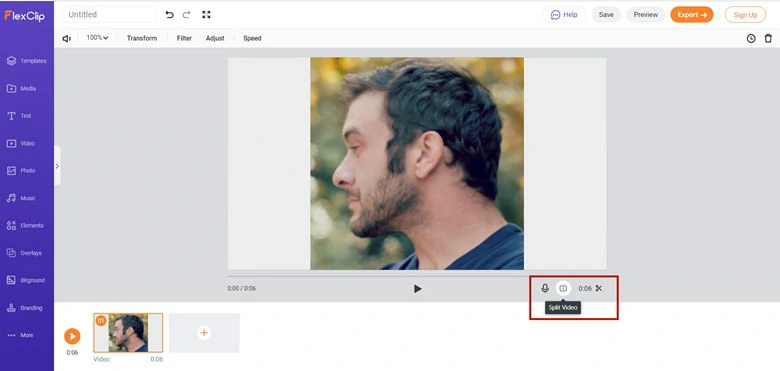The height and width of the screenshot is (371, 780).
Task: Edit the Untitled project name field
Action: pos(110,14)
